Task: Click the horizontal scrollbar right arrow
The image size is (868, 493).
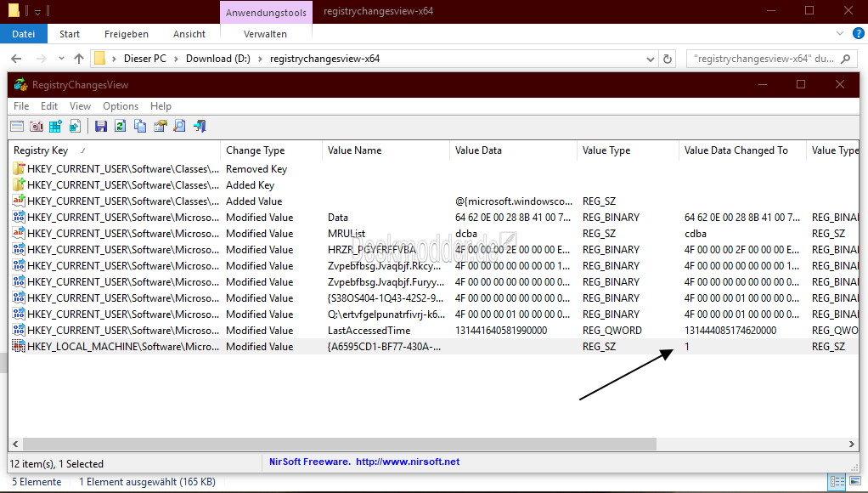Action: [x=851, y=444]
